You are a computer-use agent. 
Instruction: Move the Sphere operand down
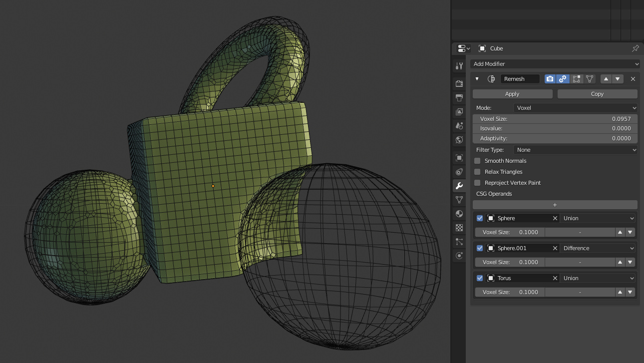pyautogui.click(x=631, y=232)
